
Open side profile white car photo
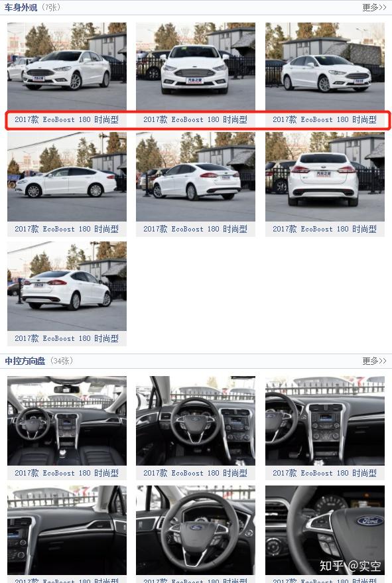(67, 176)
